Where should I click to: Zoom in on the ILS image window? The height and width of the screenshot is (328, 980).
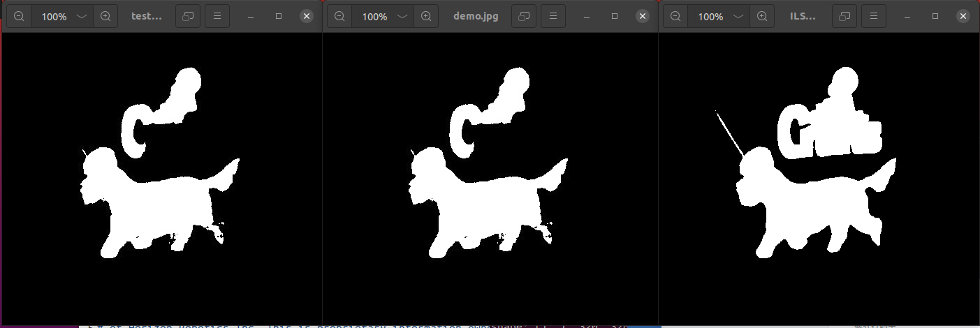click(x=762, y=16)
